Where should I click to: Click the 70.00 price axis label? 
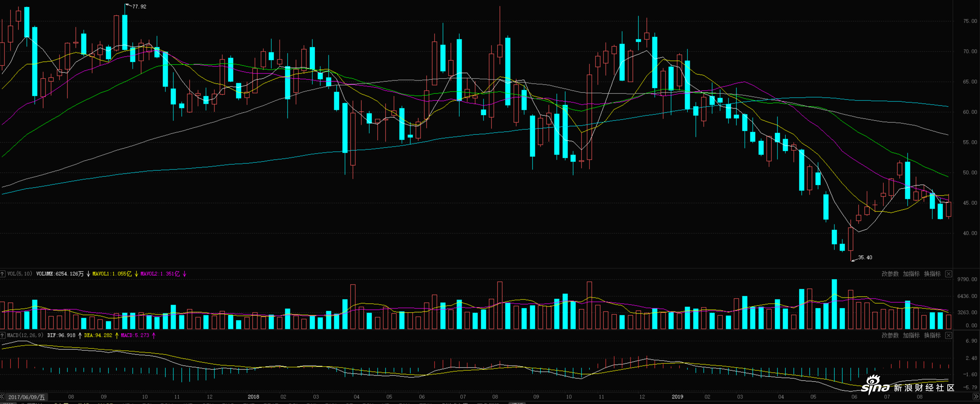pyautogui.click(x=970, y=51)
